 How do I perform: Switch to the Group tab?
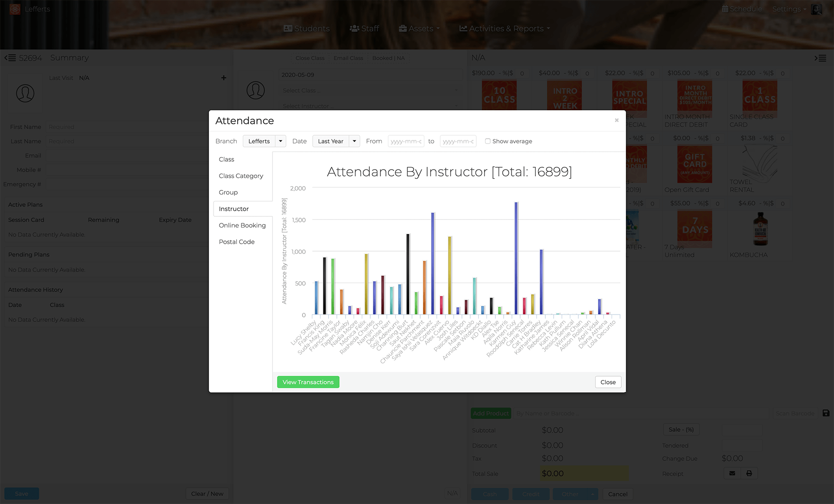228,192
